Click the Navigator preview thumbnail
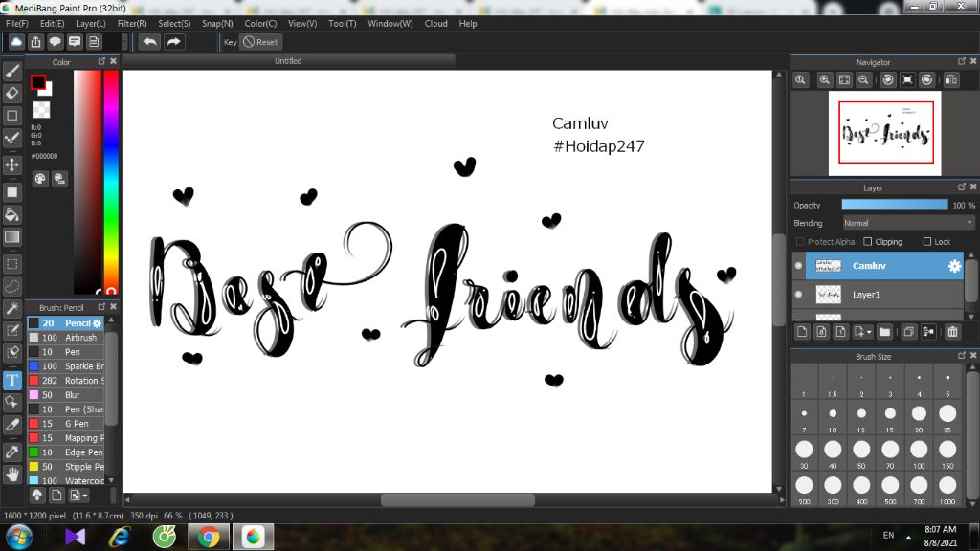Viewport: 980px width, 551px height. pyautogui.click(x=885, y=133)
